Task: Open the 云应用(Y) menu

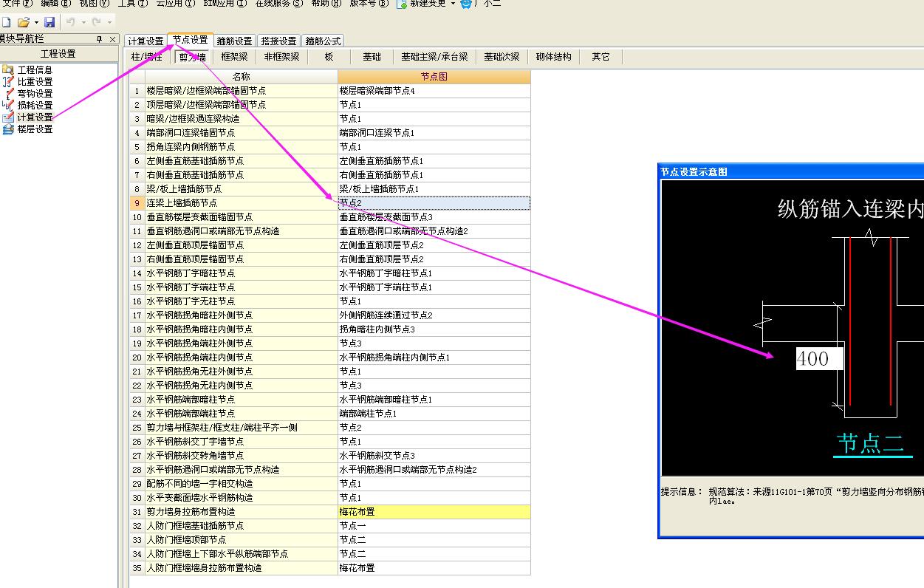Action: click(x=176, y=4)
